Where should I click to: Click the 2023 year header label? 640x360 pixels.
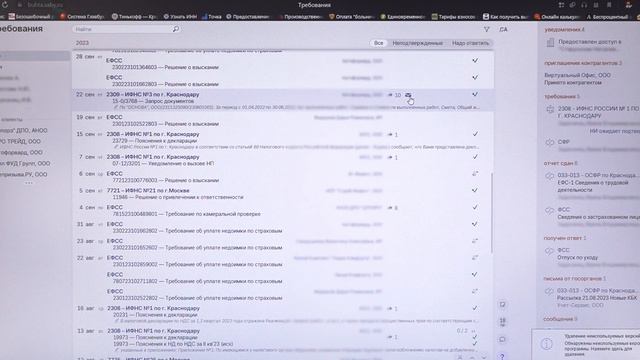coord(82,43)
